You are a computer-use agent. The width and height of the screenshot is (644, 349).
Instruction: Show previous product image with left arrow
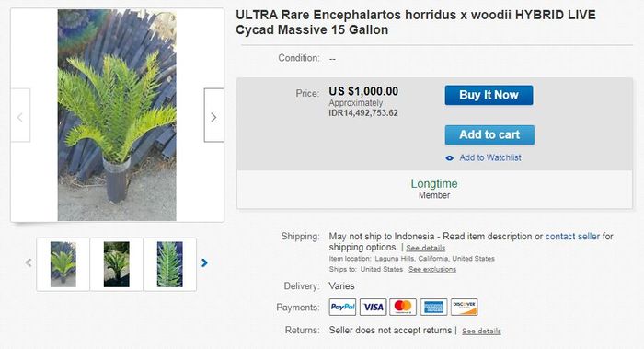(x=20, y=115)
